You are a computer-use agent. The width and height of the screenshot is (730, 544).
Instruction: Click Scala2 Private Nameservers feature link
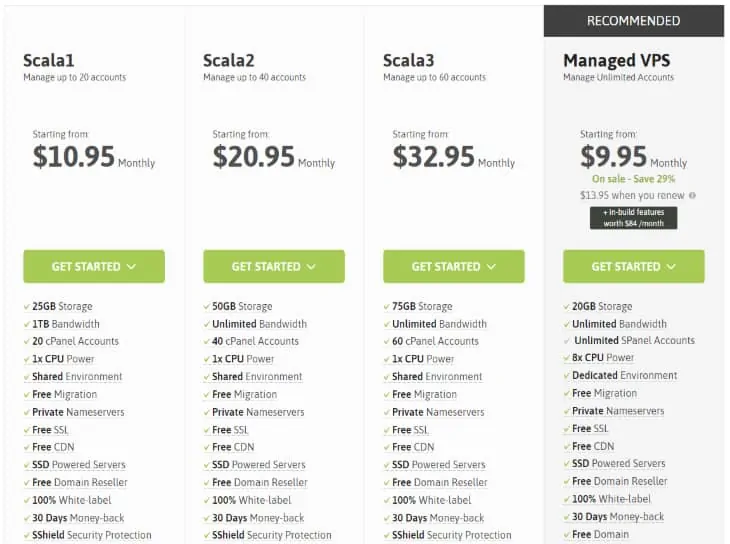[257, 412]
